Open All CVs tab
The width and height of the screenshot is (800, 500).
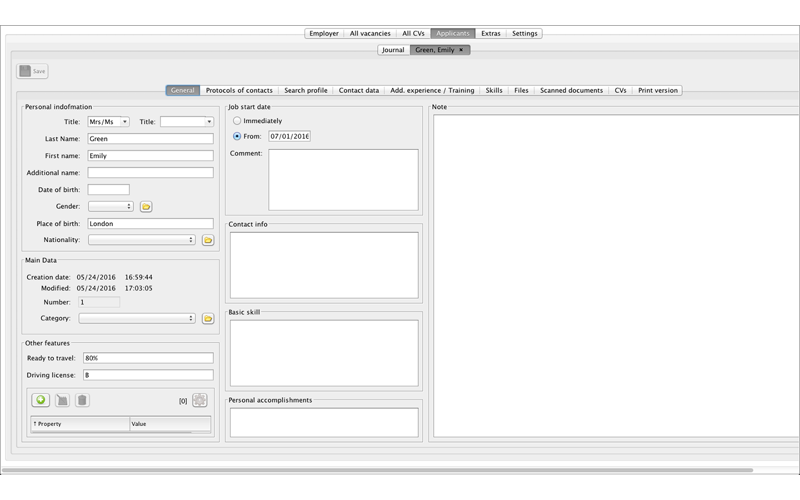tap(413, 33)
